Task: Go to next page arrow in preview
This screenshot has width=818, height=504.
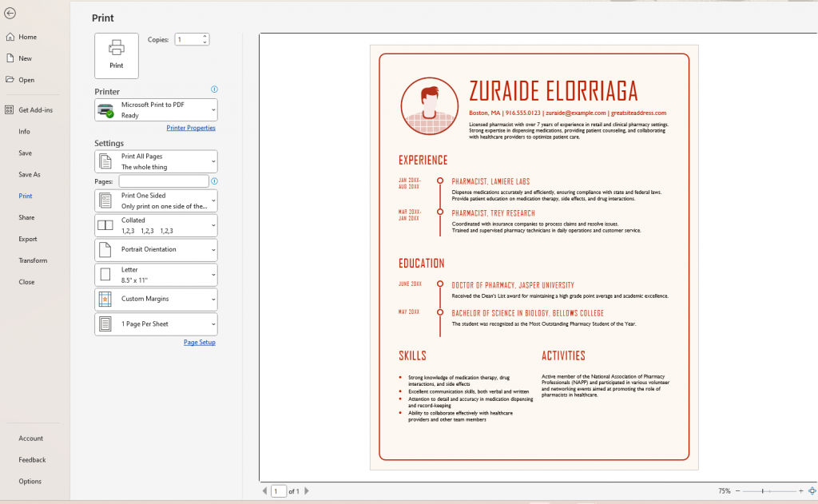Action: coord(307,491)
